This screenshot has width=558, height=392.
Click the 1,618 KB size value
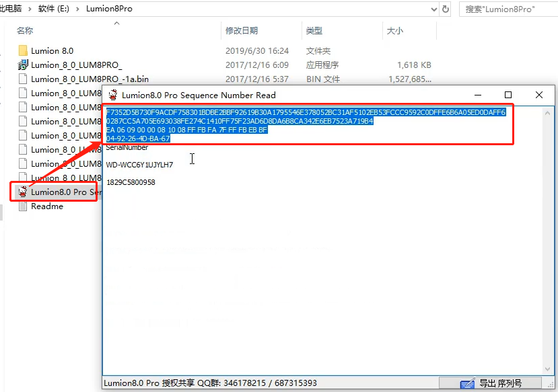click(414, 65)
